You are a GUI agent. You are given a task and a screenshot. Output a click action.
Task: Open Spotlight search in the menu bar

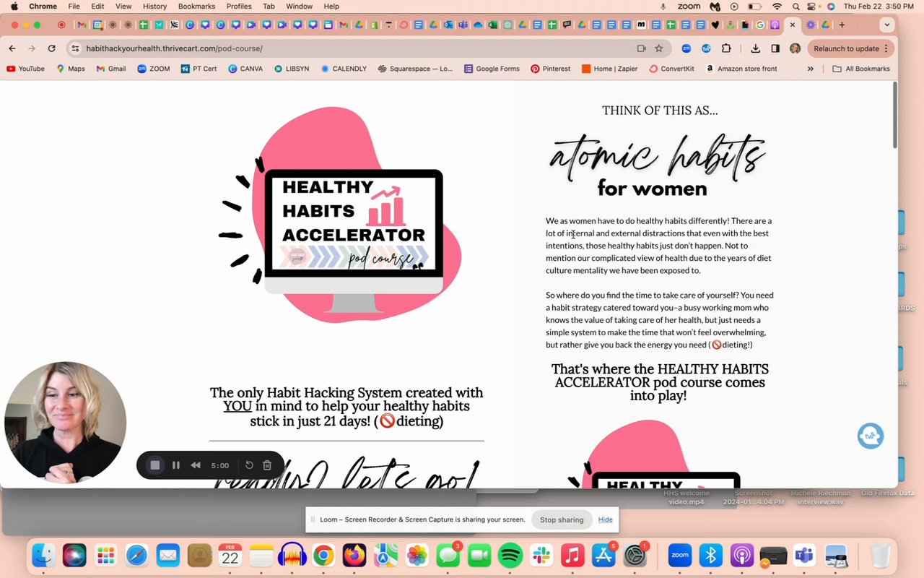(x=796, y=7)
